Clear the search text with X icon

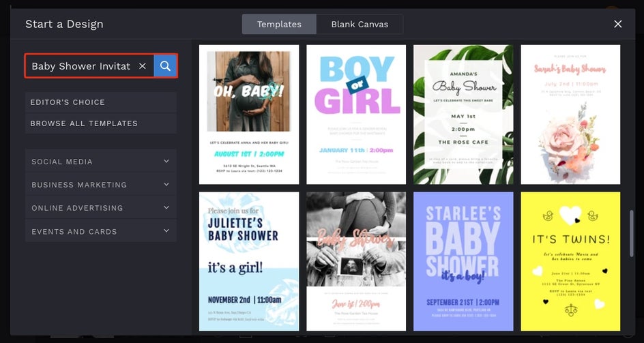tap(142, 65)
